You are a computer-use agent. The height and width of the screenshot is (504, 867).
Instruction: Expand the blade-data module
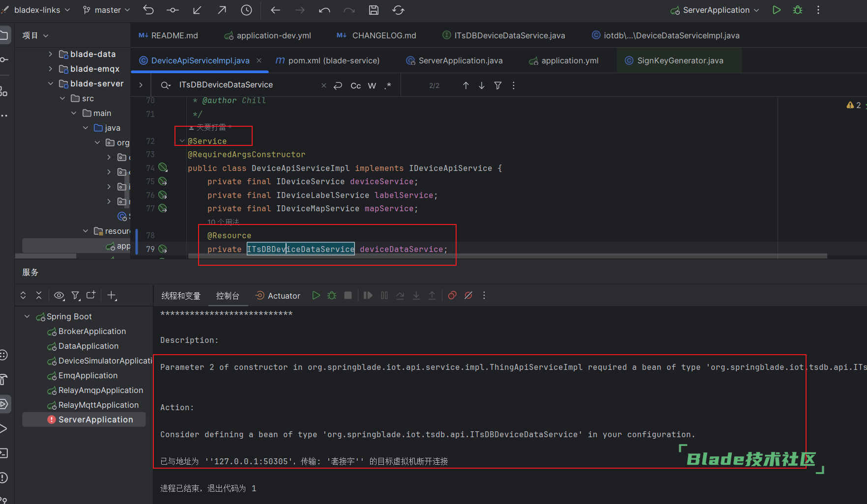pos(50,54)
